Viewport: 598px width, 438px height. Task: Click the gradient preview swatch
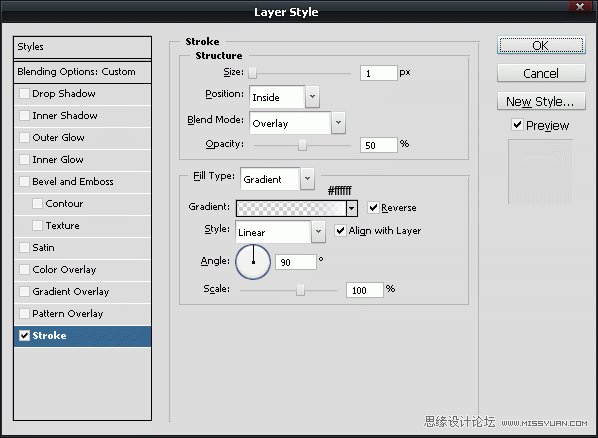(x=291, y=208)
